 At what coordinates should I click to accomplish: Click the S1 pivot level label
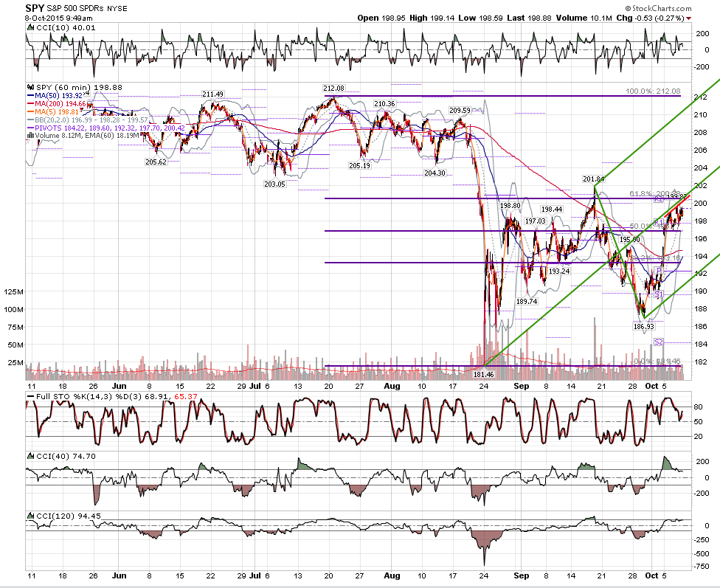tap(659, 294)
